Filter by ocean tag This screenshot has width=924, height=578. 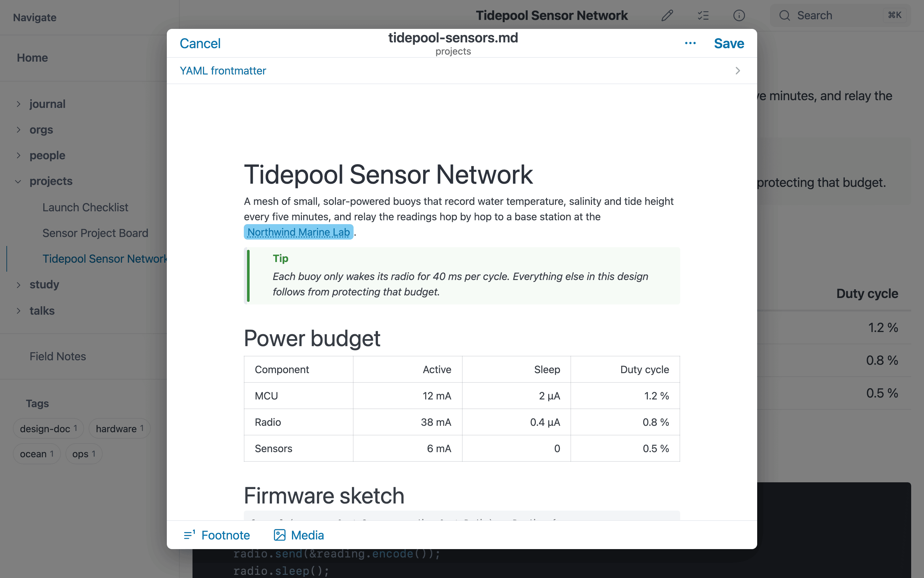37,454
